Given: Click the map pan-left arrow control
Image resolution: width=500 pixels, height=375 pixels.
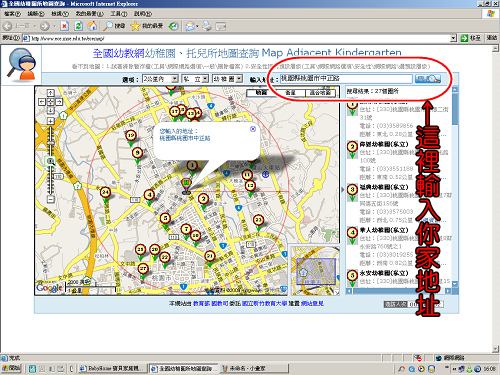Looking at the screenshot, I should pyautogui.click(x=42, y=102).
